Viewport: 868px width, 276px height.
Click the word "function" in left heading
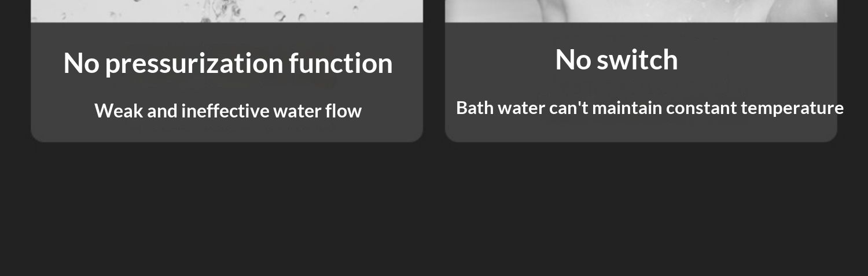[340, 63]
